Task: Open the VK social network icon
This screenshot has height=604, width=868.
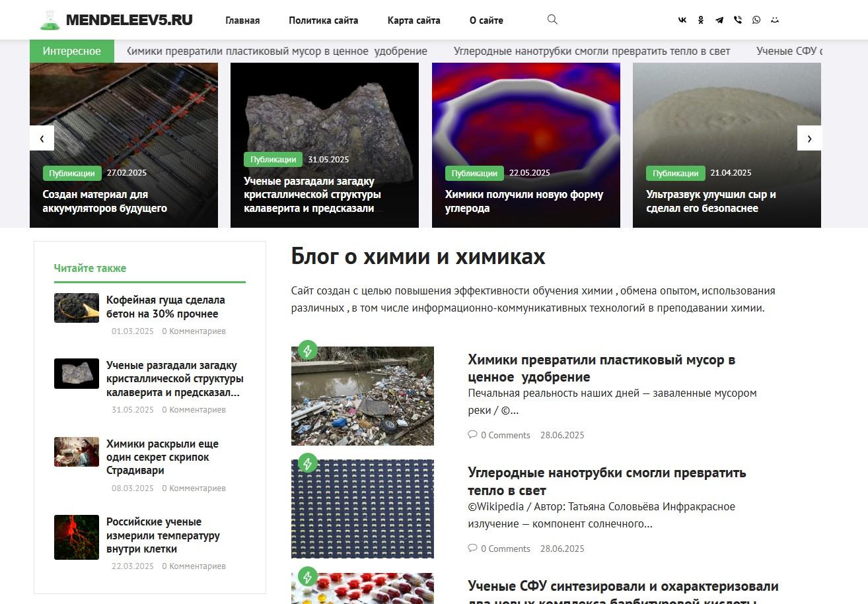Action: pyautogui.click(x=682, y=20)
